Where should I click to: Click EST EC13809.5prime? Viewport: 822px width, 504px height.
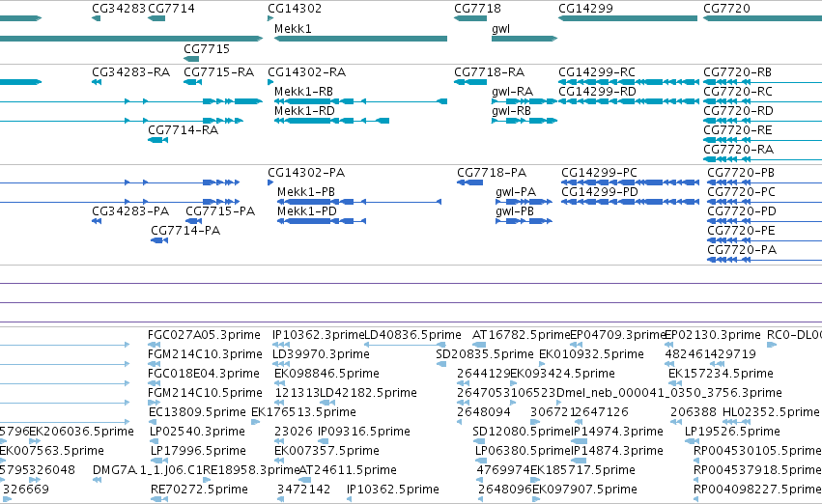pos(197,413)
